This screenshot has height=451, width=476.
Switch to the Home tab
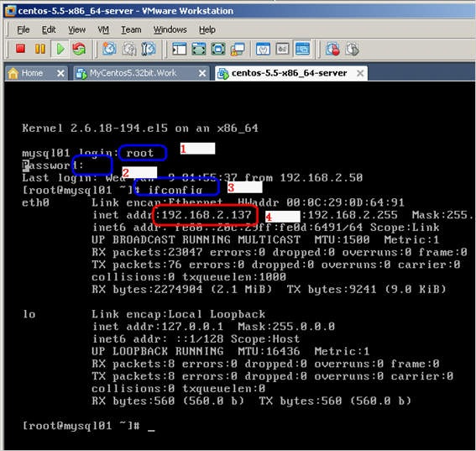35,73
